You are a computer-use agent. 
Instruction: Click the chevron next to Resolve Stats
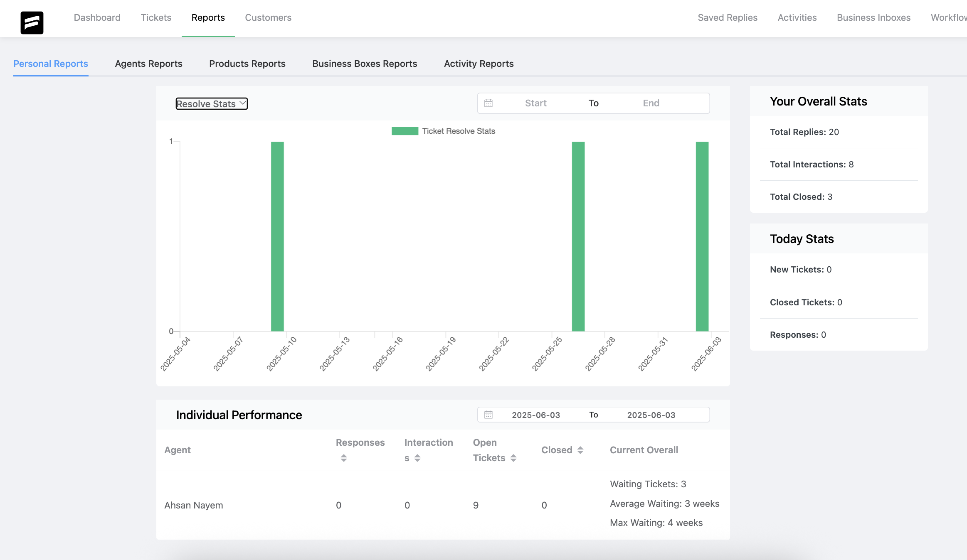(242, 103)
